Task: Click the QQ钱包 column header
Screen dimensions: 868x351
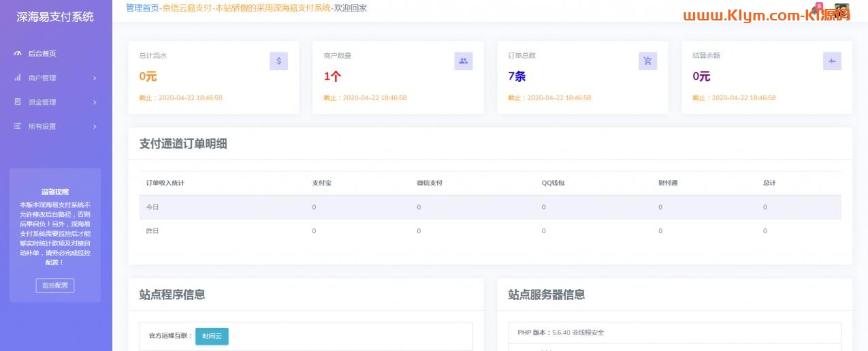Action: tap(553, 183)
